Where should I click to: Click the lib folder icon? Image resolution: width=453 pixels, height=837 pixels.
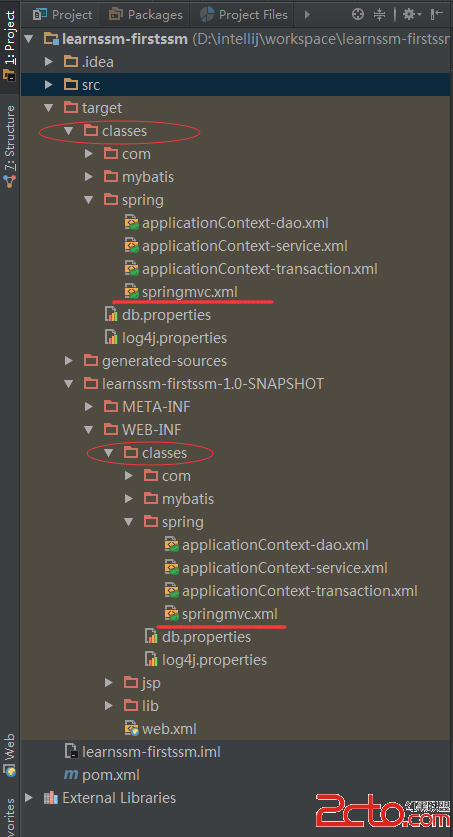point(131,705)
